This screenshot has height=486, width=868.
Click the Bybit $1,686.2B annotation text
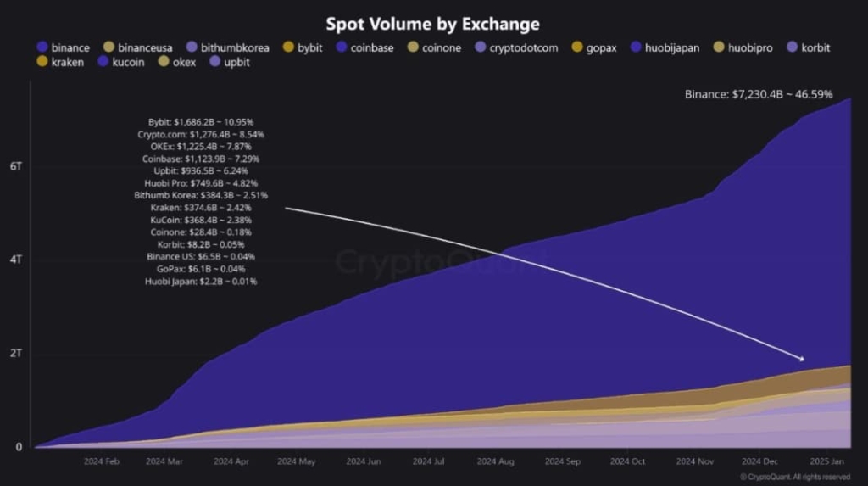[x=200, y=122]
